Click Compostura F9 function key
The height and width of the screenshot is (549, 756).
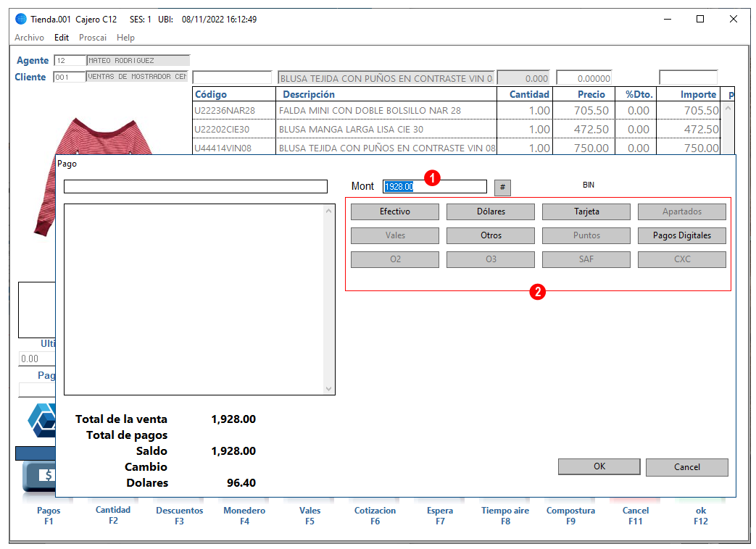coord(570,516)
